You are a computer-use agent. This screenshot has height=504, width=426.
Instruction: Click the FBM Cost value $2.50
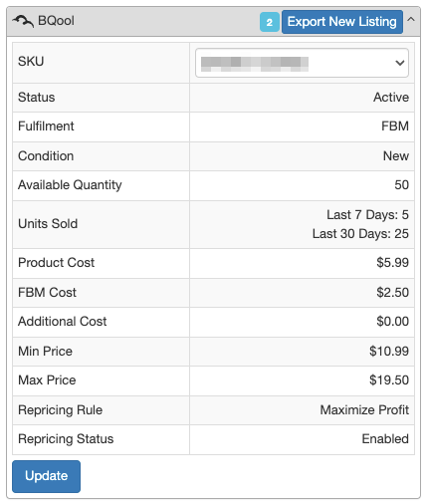[392, 293]
